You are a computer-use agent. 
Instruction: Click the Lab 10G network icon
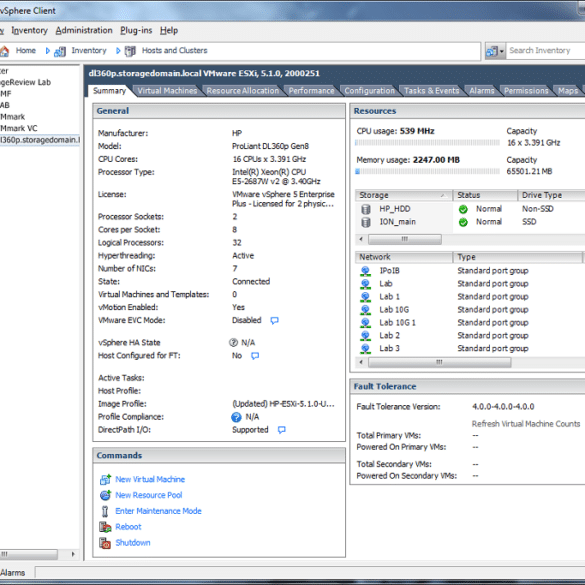click(x=366, y=310)
